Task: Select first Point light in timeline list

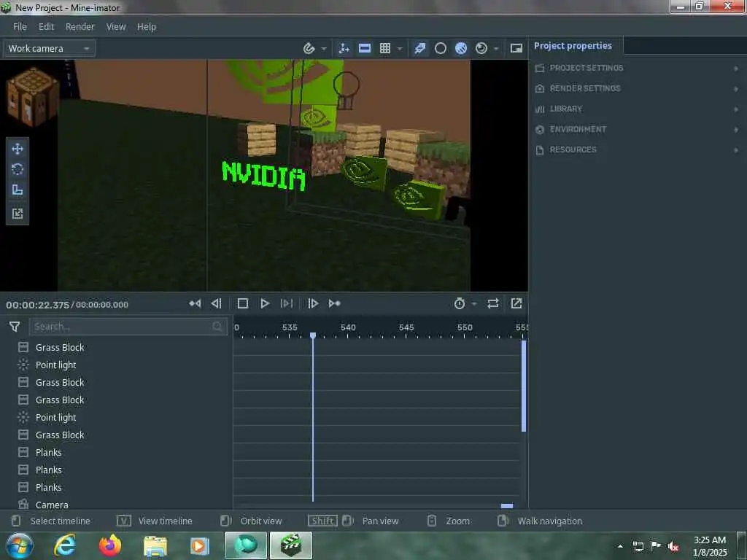Action: click(55, 365)
